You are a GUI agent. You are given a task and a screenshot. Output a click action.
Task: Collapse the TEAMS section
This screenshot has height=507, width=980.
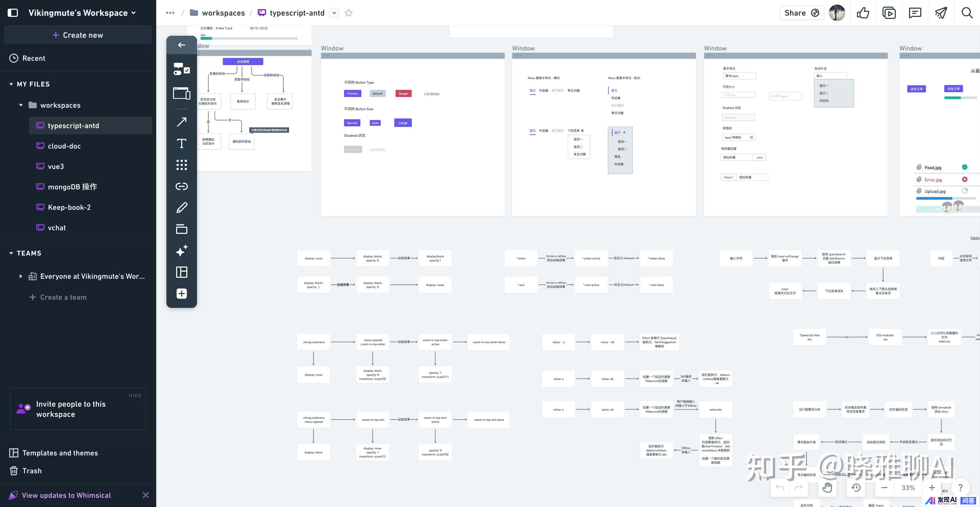point(11,253)
